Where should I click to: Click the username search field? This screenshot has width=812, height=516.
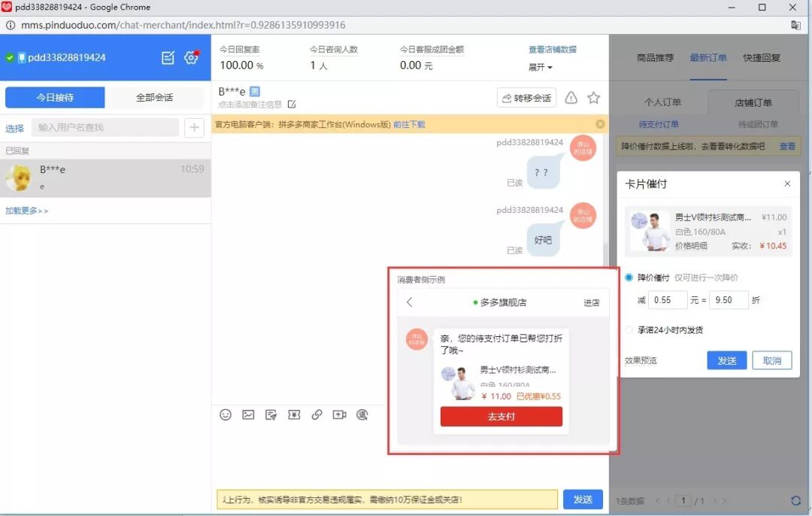[105, 127]
